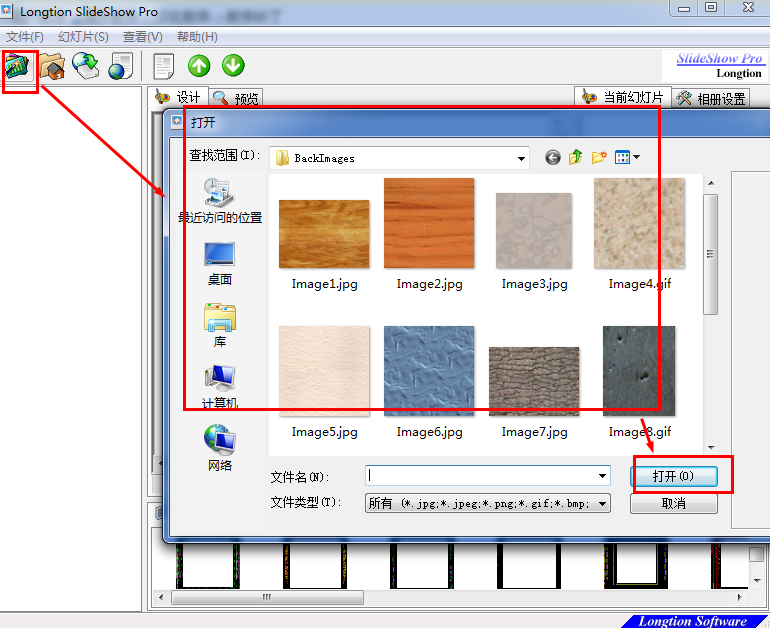Viewport: 770px width, 628px height.
Task: Click frame strip horizontal scrollbar thumb
Action: pyautogui.click(x=267, y=598)
